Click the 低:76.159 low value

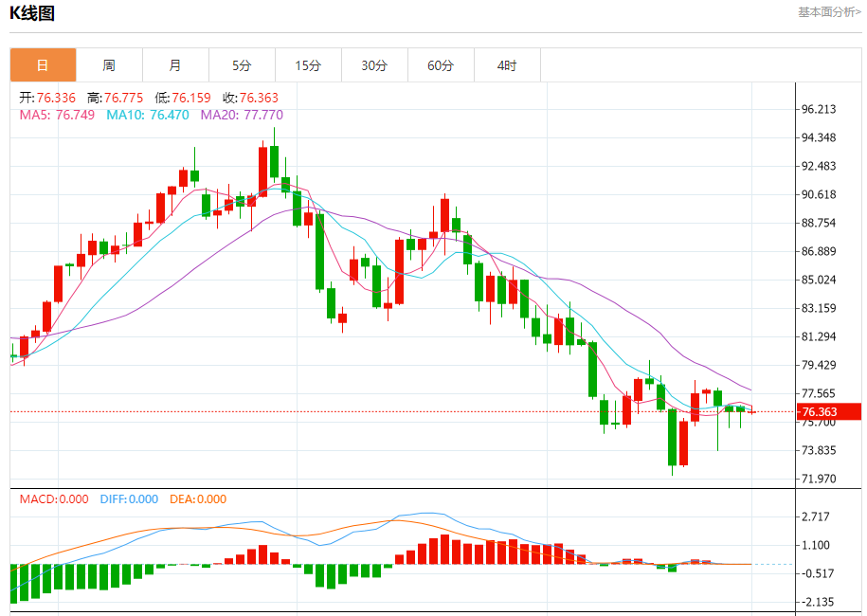point(183,98)
